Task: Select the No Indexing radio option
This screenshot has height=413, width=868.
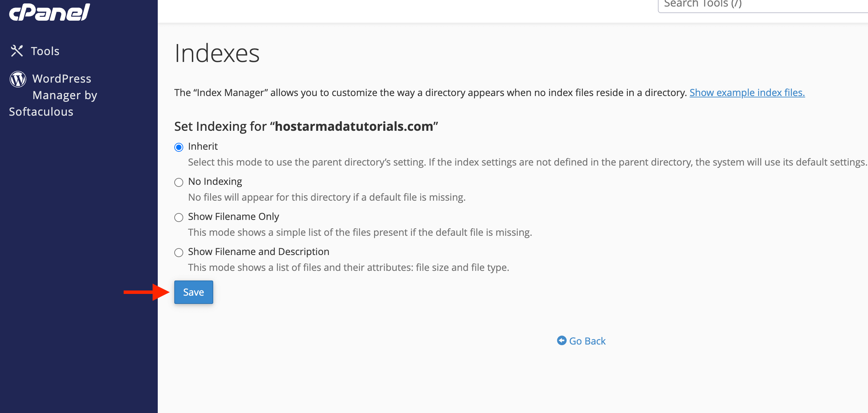Action: [179, 182]
